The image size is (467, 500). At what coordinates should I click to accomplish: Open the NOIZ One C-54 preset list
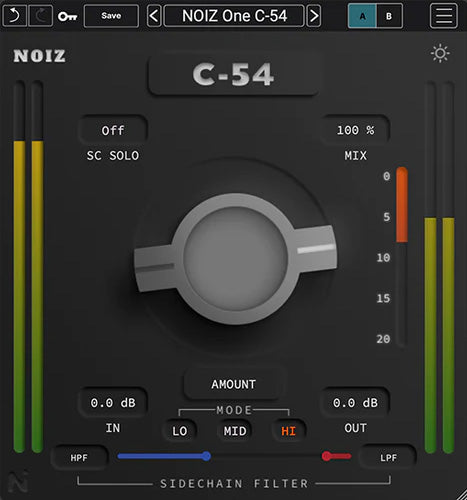click(234, 16)
